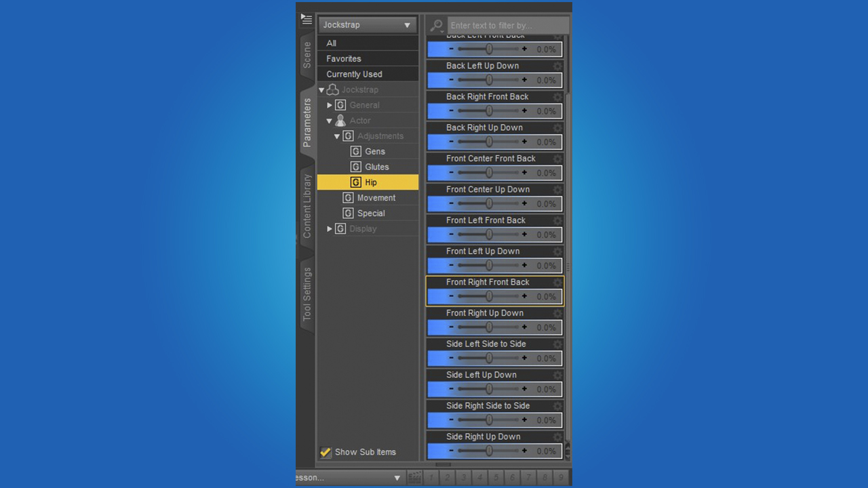The image size is (868, 488).
Task: Open settings gear for Front Center Front Back
Action: (x=557, y=159)
